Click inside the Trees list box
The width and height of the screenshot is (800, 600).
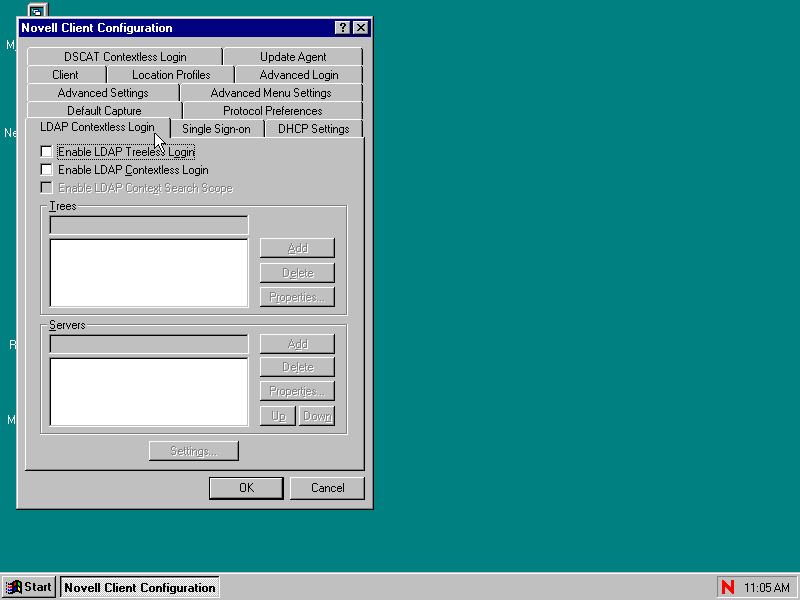(149, 273)
